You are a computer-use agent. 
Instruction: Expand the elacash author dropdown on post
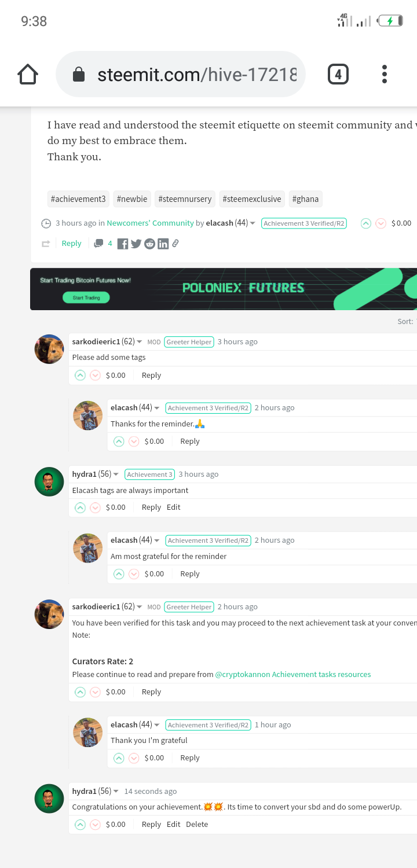(253, 223)
